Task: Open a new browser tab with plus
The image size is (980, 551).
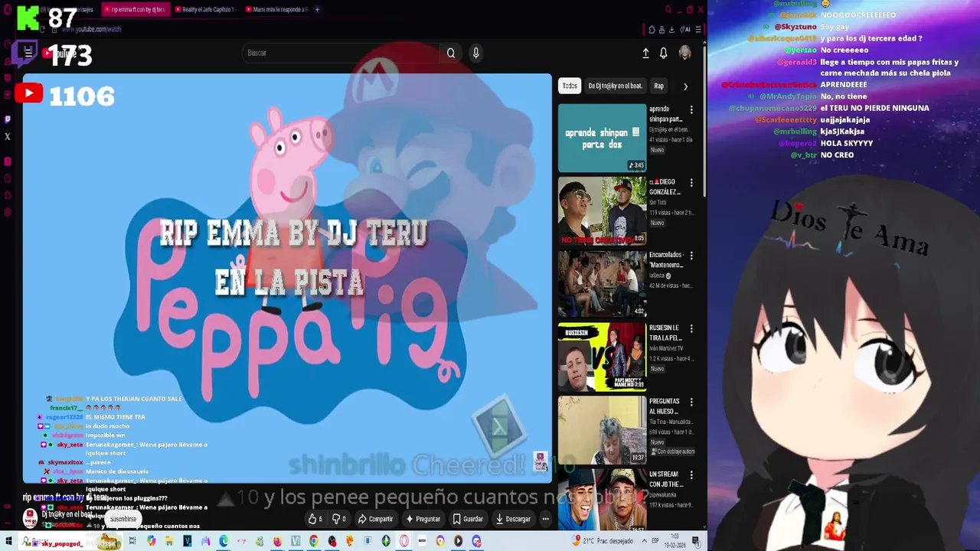Action: pyautogui.click(x=317, y=10)
